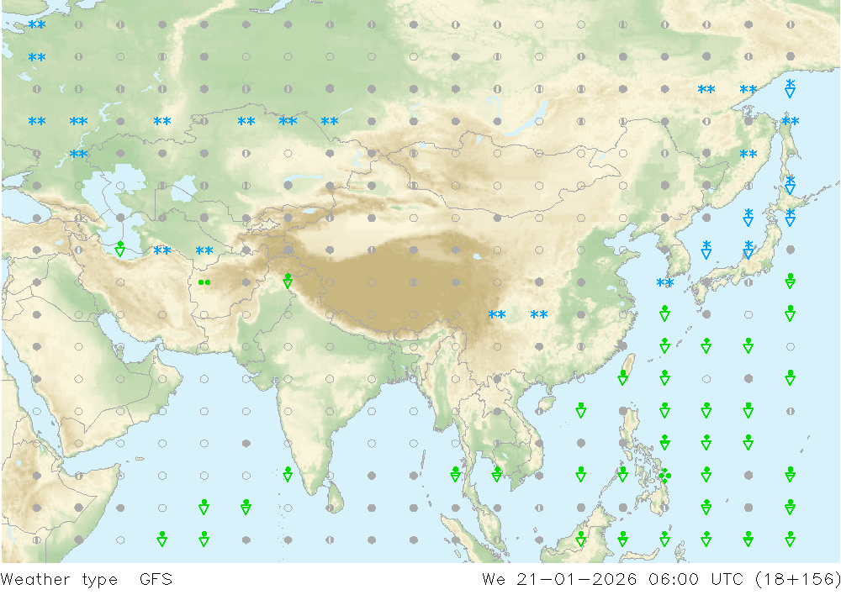Click the green shower symbol over Cambodia

pyautogui.click(x=497, y=475)
